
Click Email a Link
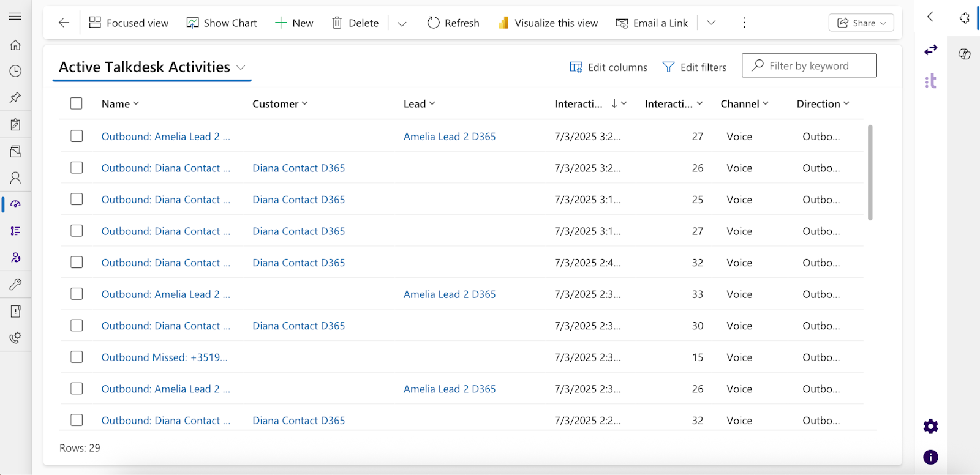tap(652, 23)
